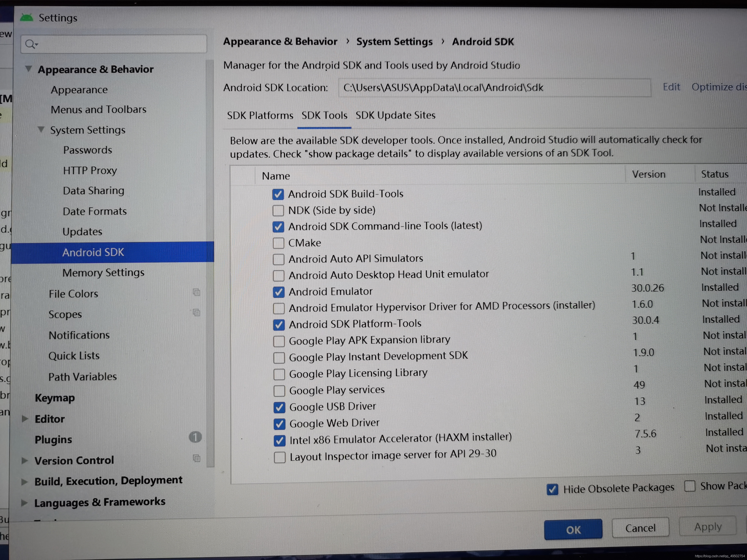
Task: Uncheck Intel x86 Emulator Accelerator HAXM
Action: tap(279, 440)
